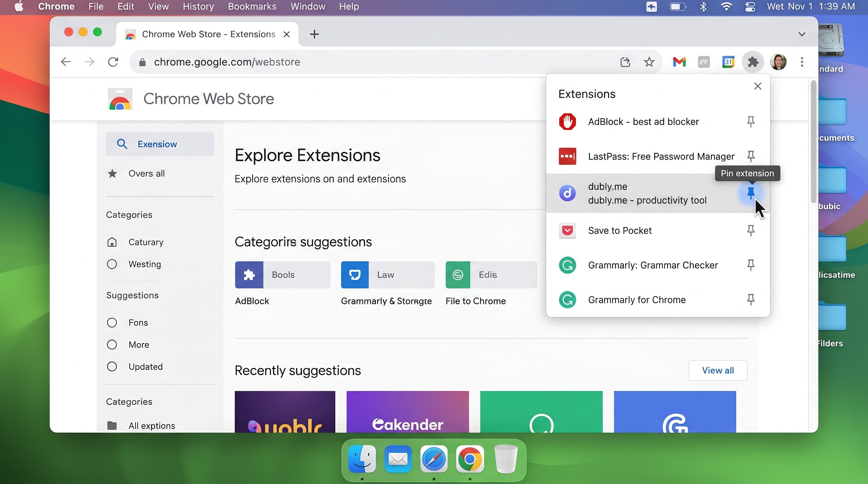Bookmark this page with the star

pyautogui.click(x=649, y=62)
